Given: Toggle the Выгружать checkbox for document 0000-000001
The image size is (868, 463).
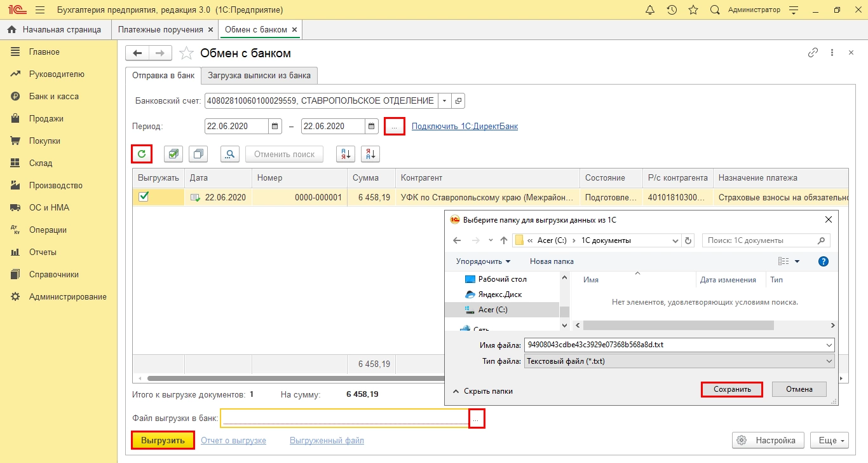Looking at the screenshot, I should pyautogui.click(x=144, y=197).
